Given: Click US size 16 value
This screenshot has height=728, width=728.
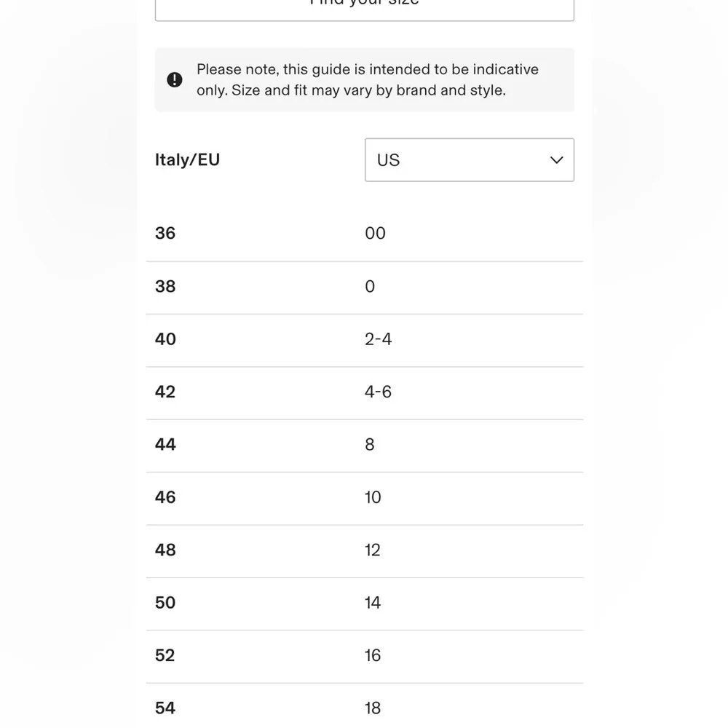Looking at the screenshot, I should [373, 655].
